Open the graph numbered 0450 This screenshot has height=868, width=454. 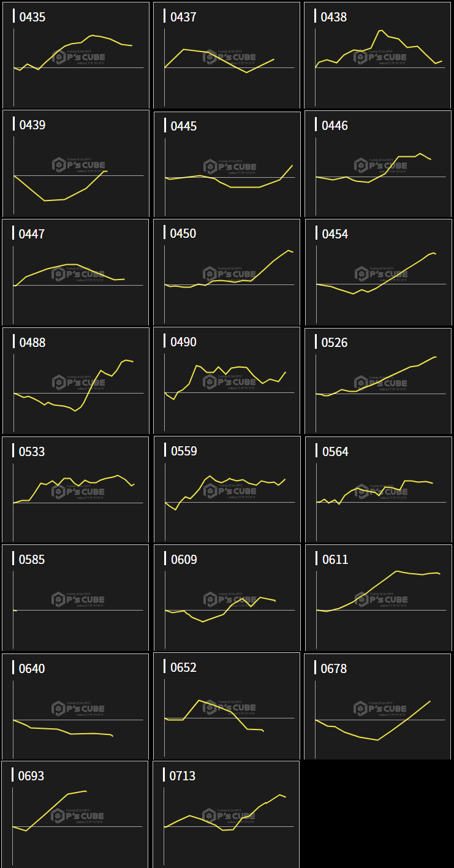227,272
